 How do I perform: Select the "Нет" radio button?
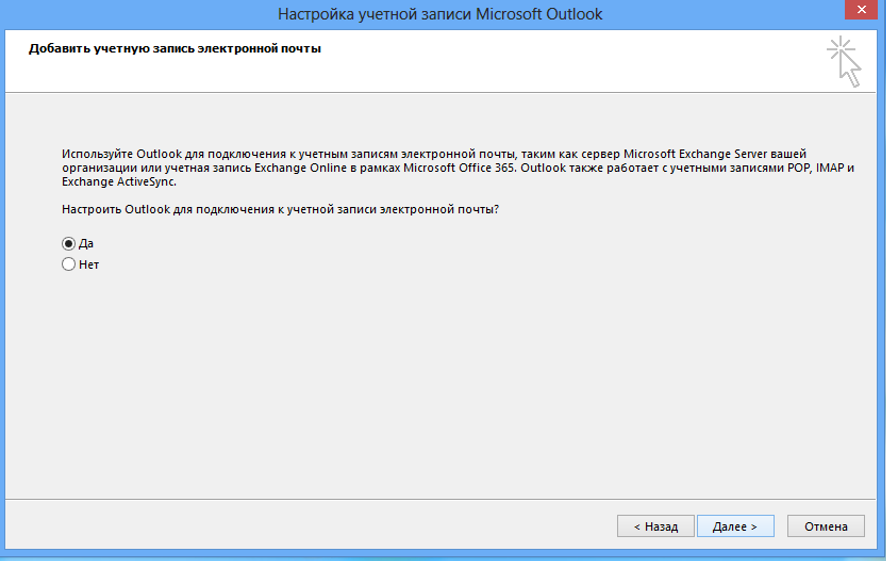click(x=68, y=265)
